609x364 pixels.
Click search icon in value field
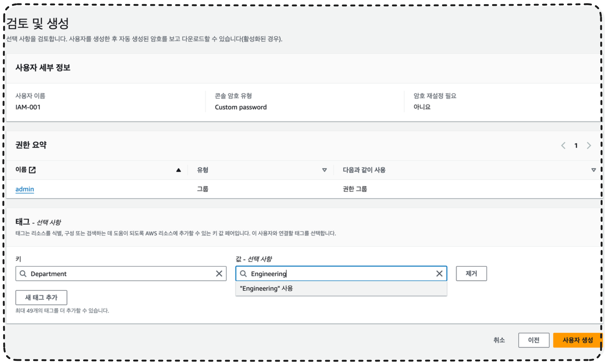[243, 274]
